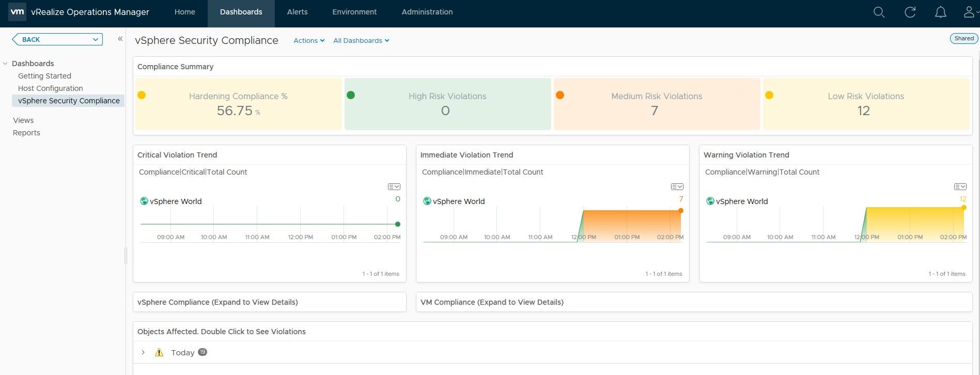Click the left sidebar resize handle

[126, 255]
